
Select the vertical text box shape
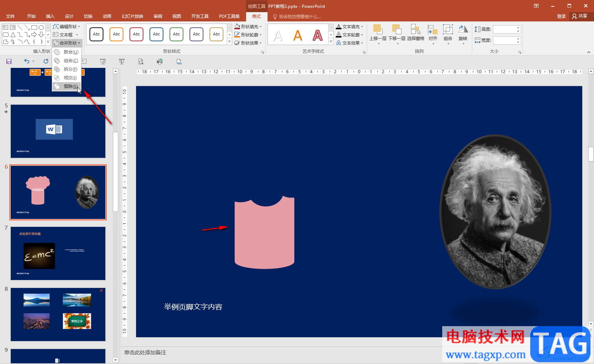(x=13, y=28)
